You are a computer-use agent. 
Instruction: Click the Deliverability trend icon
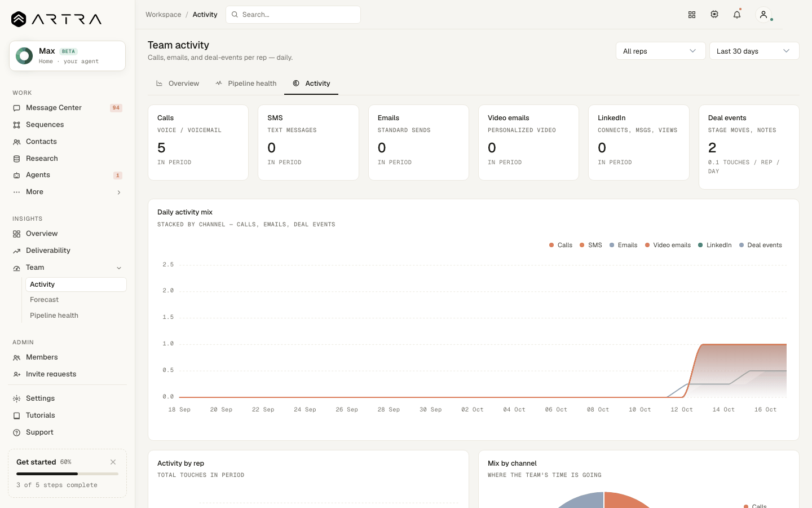17,251
